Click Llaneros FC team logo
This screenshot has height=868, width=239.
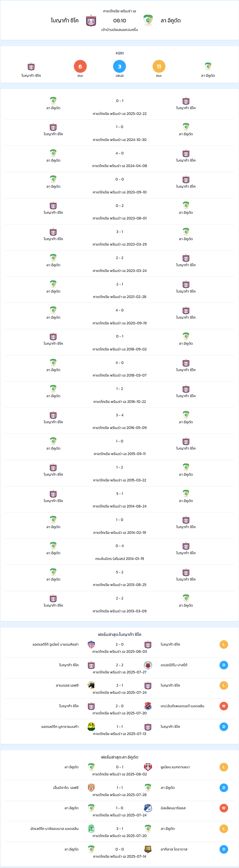coord(91,685)
